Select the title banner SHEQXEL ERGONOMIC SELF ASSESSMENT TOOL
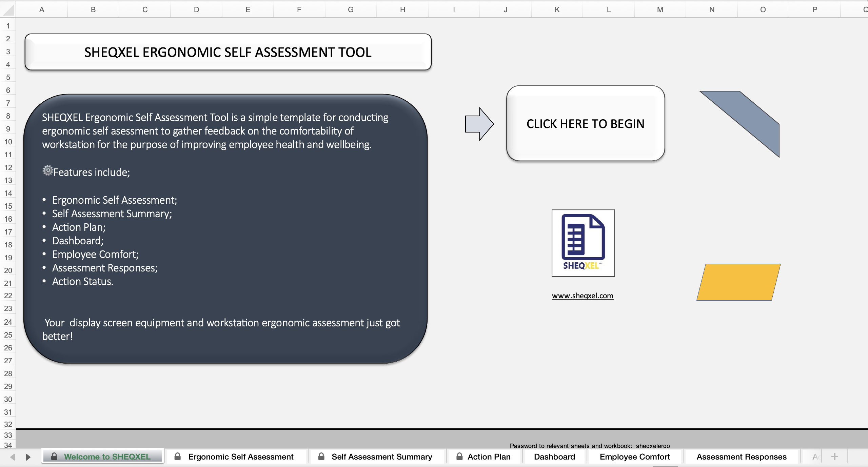This screenshot has height=467, width=868. click(x=228, y=52)
